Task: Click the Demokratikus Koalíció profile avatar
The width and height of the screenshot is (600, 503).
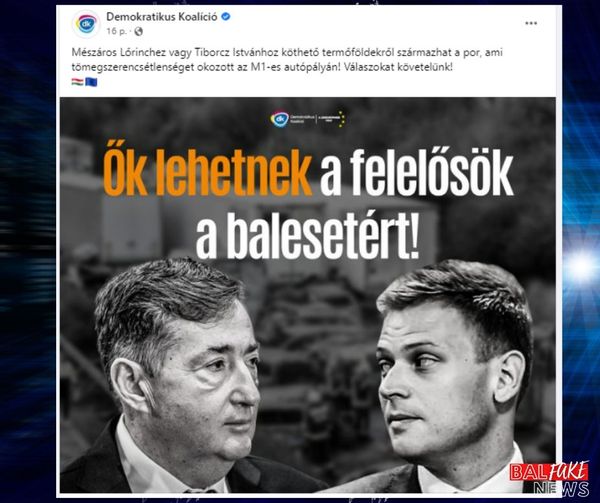Action: point(86,24)
